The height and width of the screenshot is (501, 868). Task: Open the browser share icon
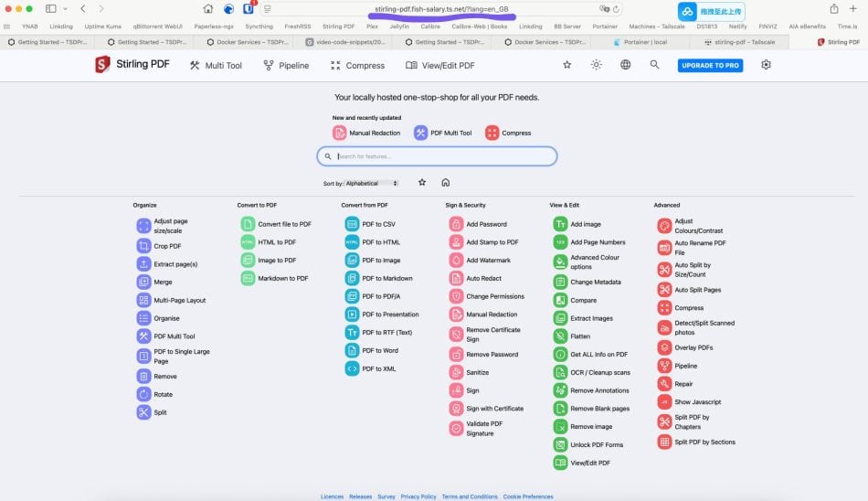click(834, 9)
